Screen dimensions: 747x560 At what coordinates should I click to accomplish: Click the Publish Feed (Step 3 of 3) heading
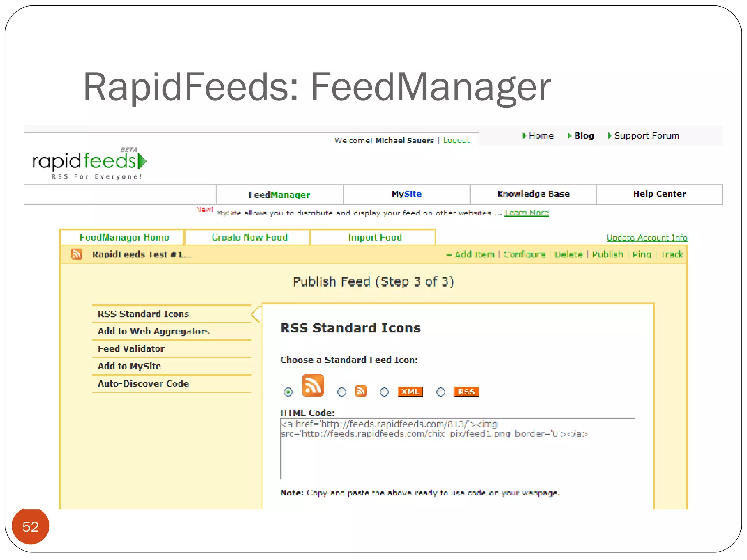(x=373, y=282)
